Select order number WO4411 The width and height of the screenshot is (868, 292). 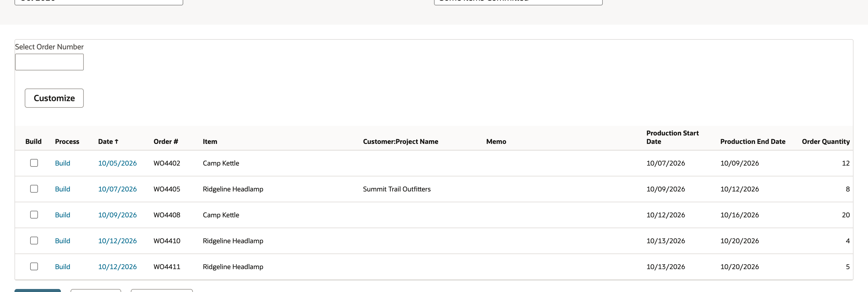pos(167,267)
